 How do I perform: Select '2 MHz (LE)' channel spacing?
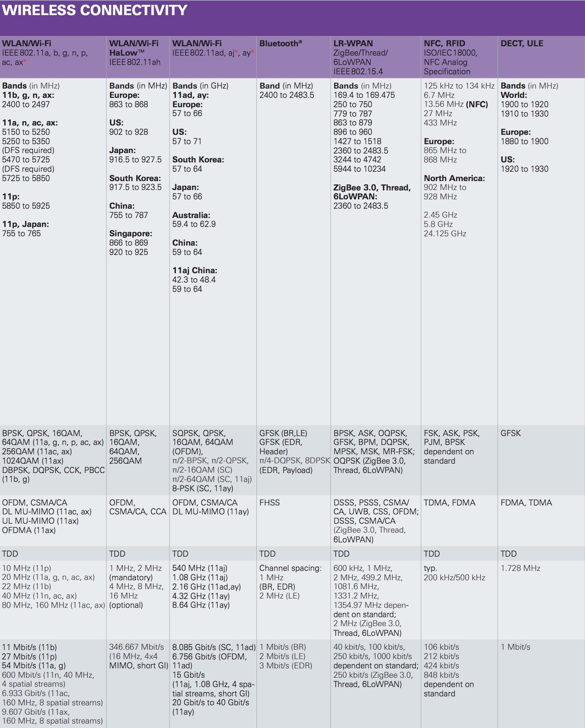click(280, 596)
